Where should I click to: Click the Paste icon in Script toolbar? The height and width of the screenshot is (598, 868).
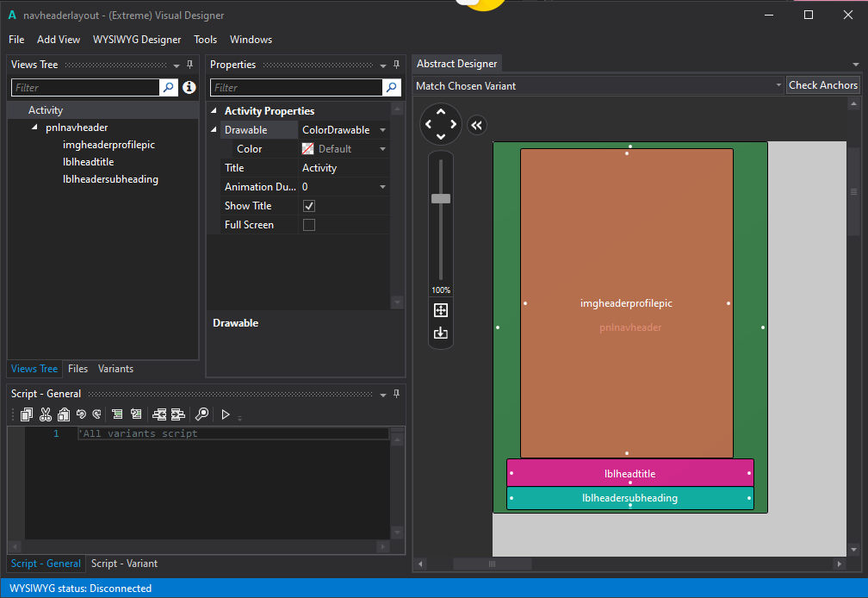tap(64, 414)
